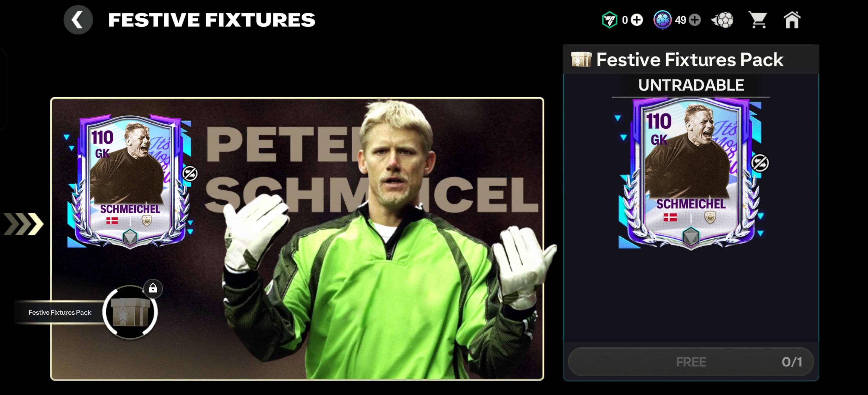This screenshot has height=395, width=868.
Task: Claim the FREE 0/1 pack button
Action: pyautogui.click(x=691, y=362)
